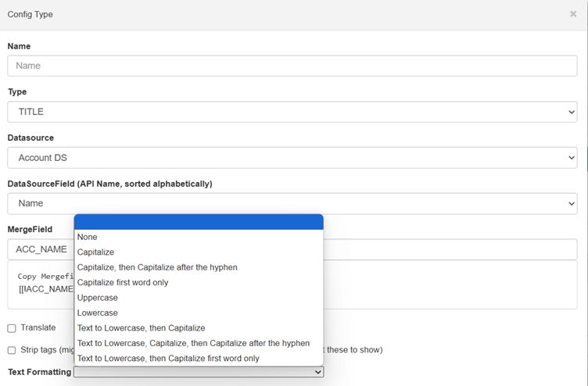Select the blank highlighted option in list

(199, 222)
